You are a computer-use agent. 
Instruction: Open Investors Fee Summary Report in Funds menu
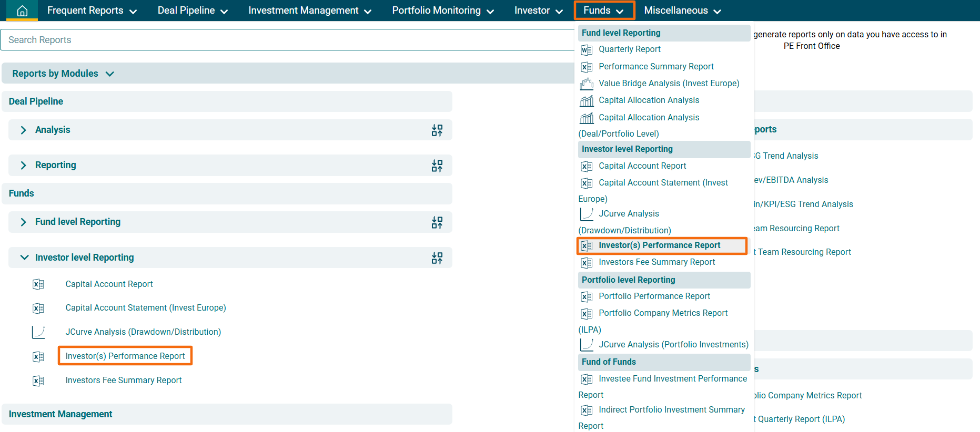coord(656,262)
